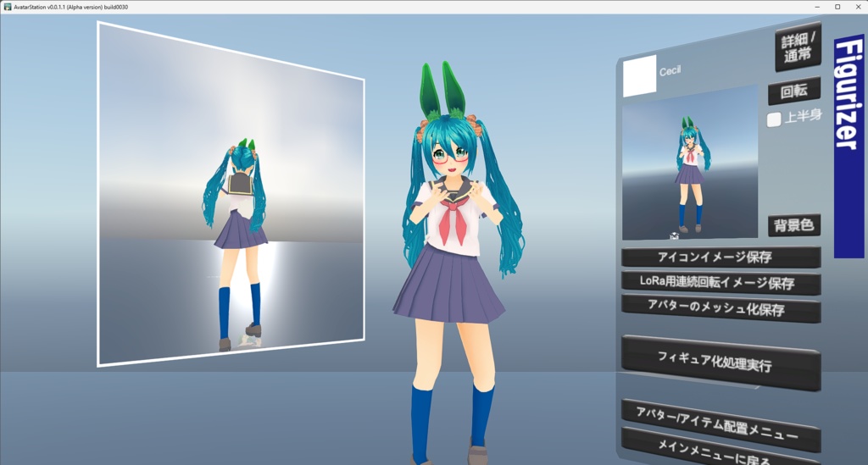The image size is (868, 465).
Task: Click アバターのメッシュ化保存 button
Action: tap(721, 308)
